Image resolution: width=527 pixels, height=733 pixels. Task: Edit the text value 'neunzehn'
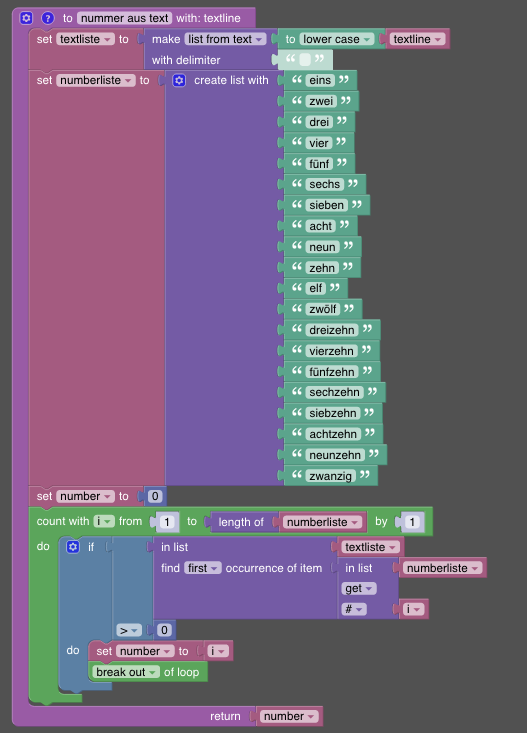pyautogui.click(x=335, y=455)
